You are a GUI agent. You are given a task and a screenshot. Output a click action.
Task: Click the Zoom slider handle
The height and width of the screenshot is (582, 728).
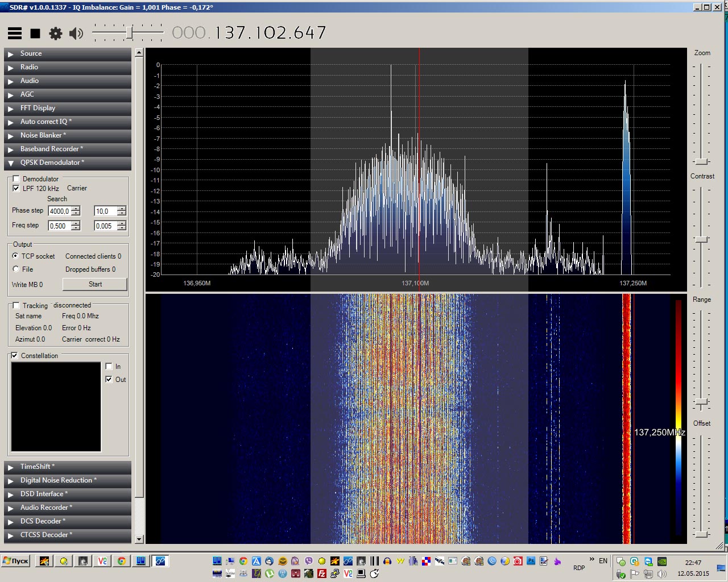coord(702,161)
